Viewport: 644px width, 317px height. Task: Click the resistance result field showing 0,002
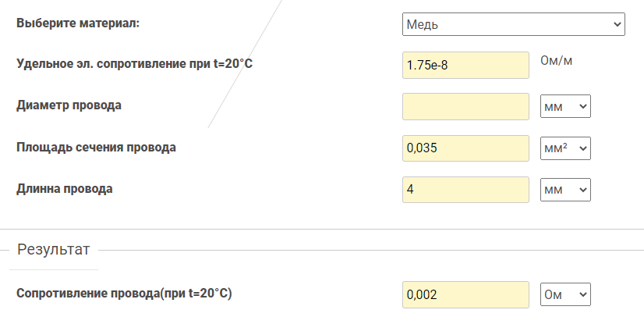click(x=466, y=294)
